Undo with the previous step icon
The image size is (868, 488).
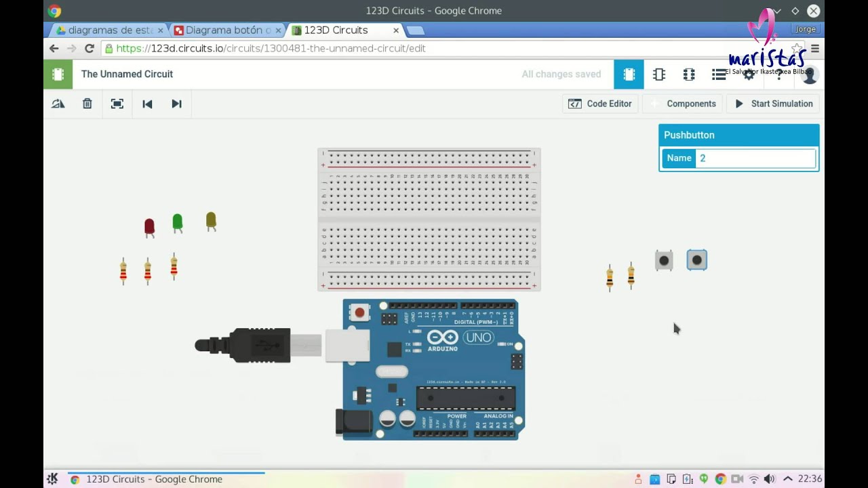pos(147,104)
